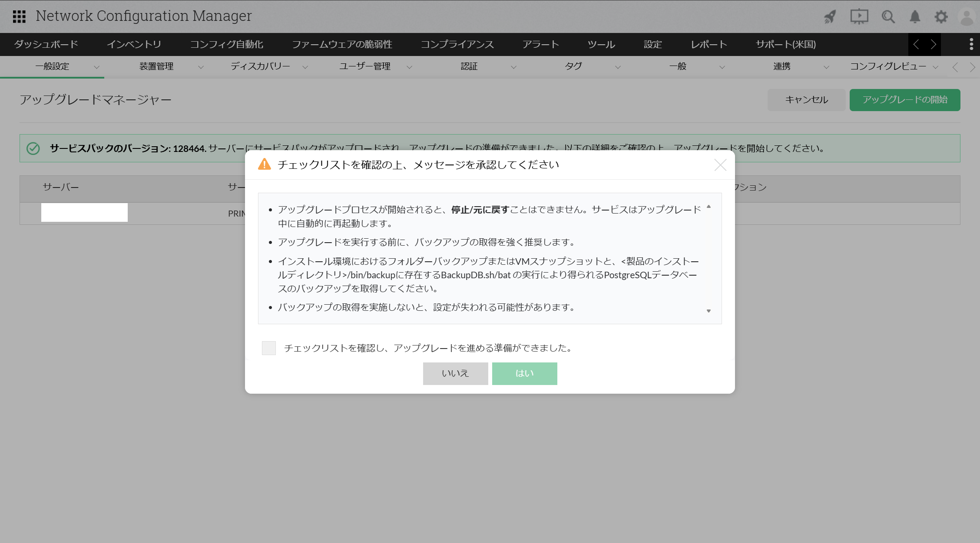Open the インベントリ menu tab
Viewport: 980px width, 543px height.
(x=134, y=44)
